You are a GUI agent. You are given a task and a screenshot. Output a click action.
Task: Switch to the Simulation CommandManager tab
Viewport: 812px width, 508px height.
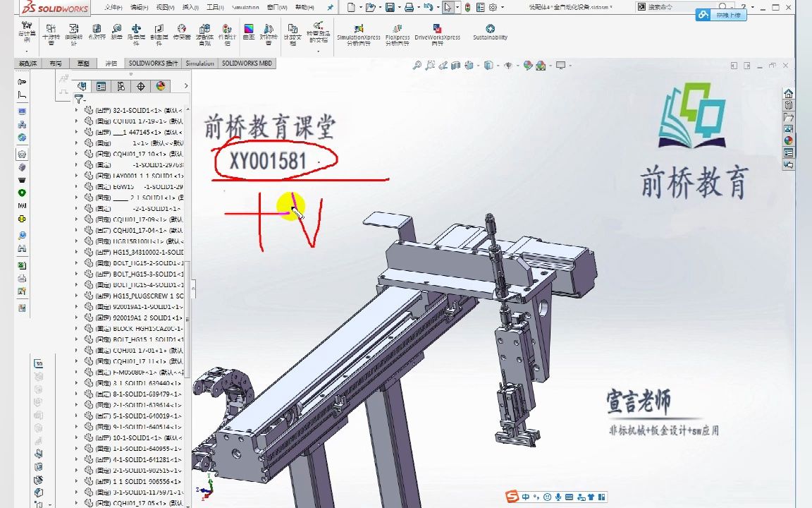(x=199, y=63)
